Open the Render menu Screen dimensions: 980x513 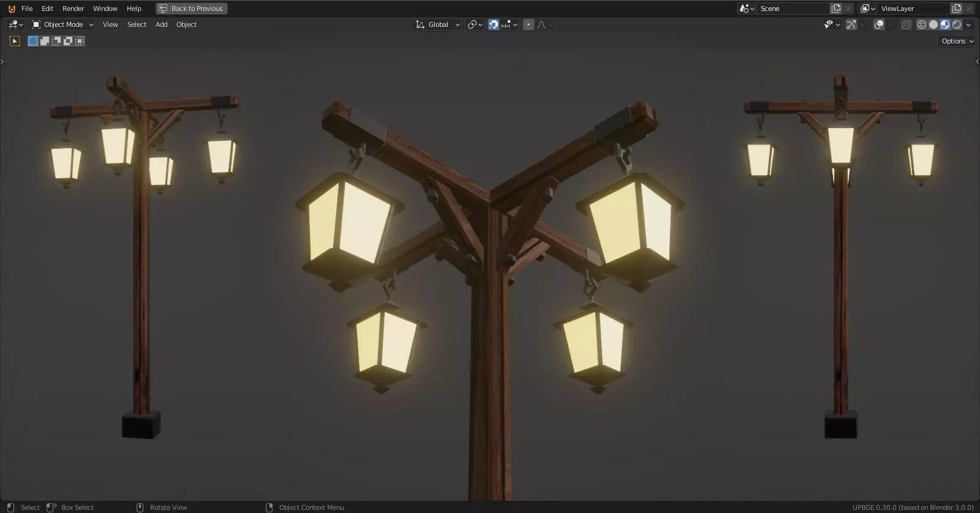click(73, 9)
